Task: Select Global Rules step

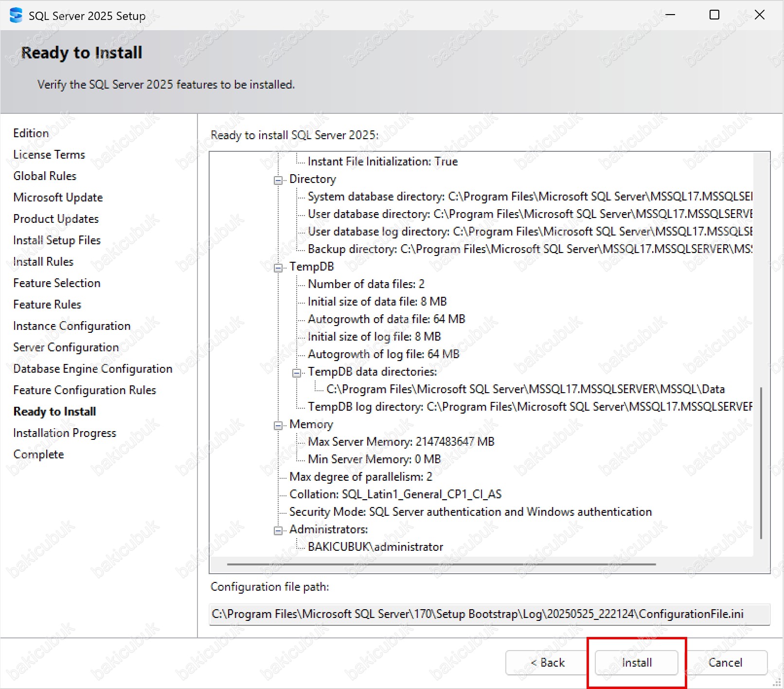Action: click(45, 176)
